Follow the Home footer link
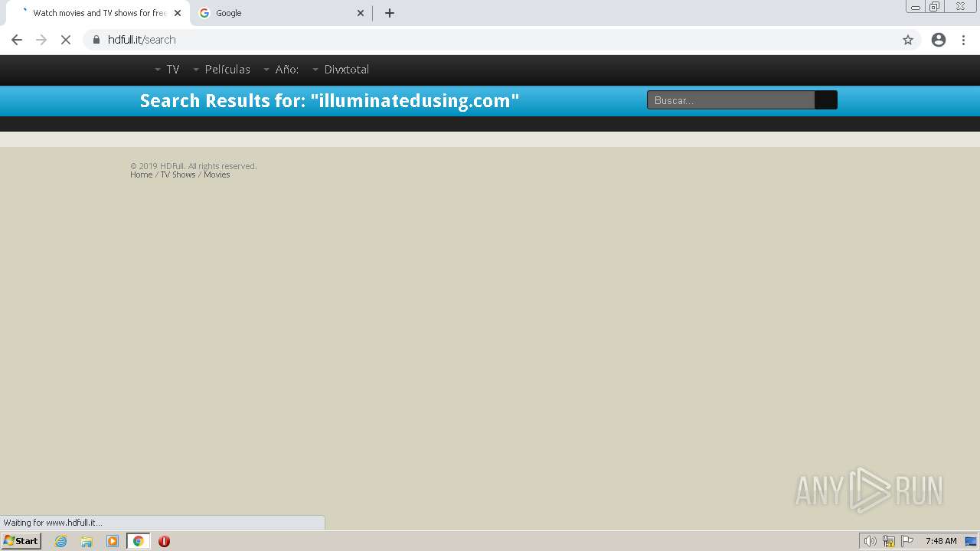The width and height of the screenshot is (980, 551). [141, 174]
